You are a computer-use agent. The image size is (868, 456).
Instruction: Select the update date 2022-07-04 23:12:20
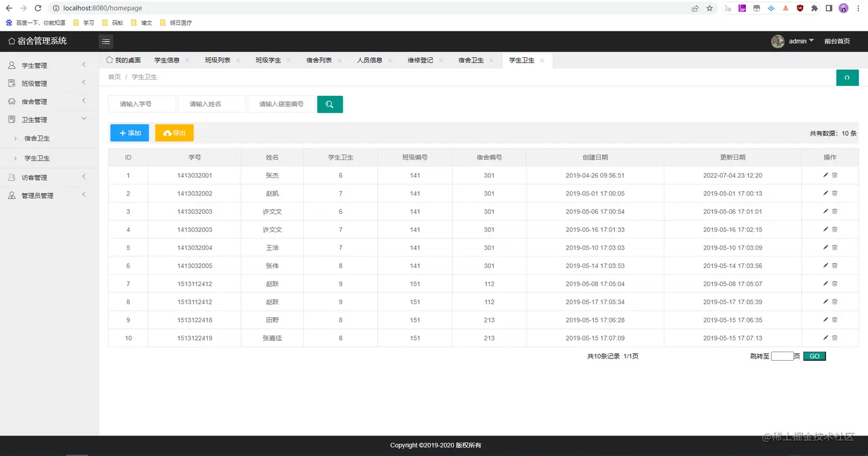click(733, 176)
